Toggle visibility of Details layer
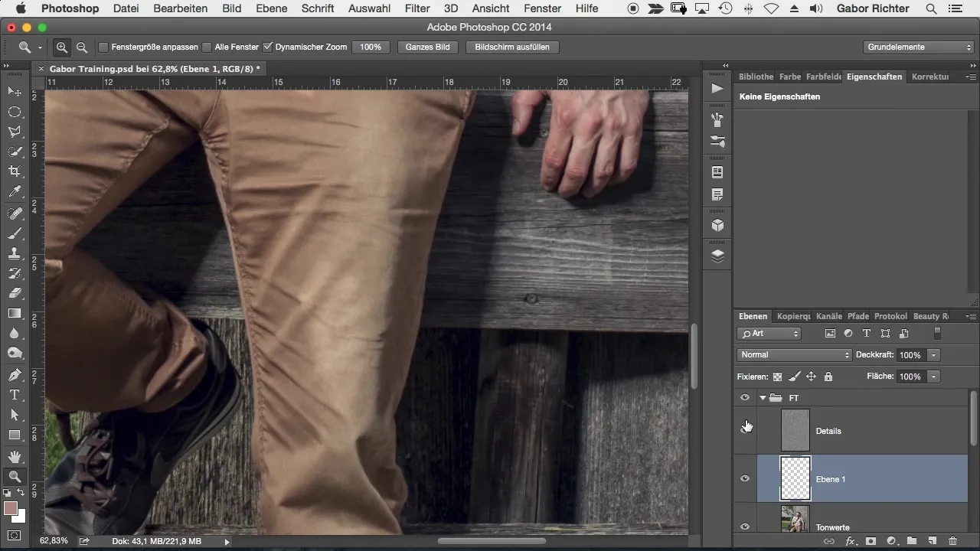The width and height of the screenshot is (980, 551). [x=745, y=431]
